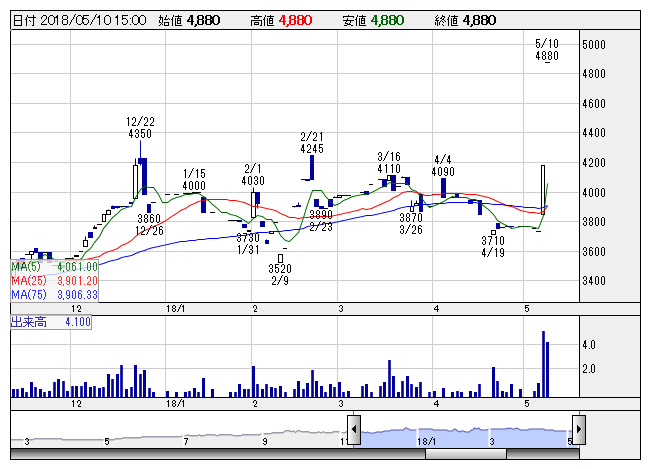The image size is (652, 469).
Task: Click the blue selected range in the navigator
Action: point(466,433)
